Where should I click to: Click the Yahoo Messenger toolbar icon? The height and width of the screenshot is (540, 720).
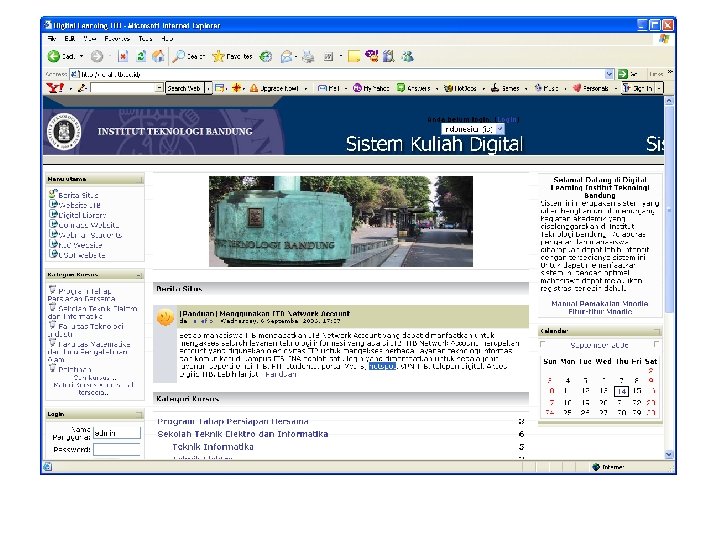point(371,56)
